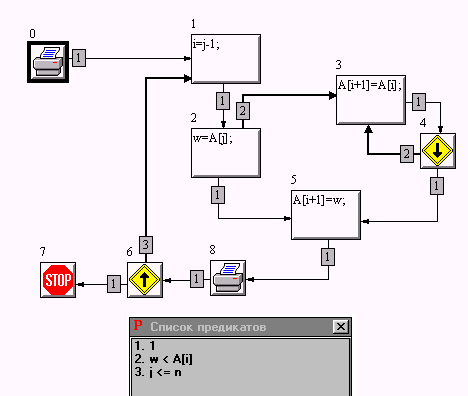This screenshot has width=468, height=396.
Task: Click predicate label 3 above up-arrow node 6
Action: (146, 245)
